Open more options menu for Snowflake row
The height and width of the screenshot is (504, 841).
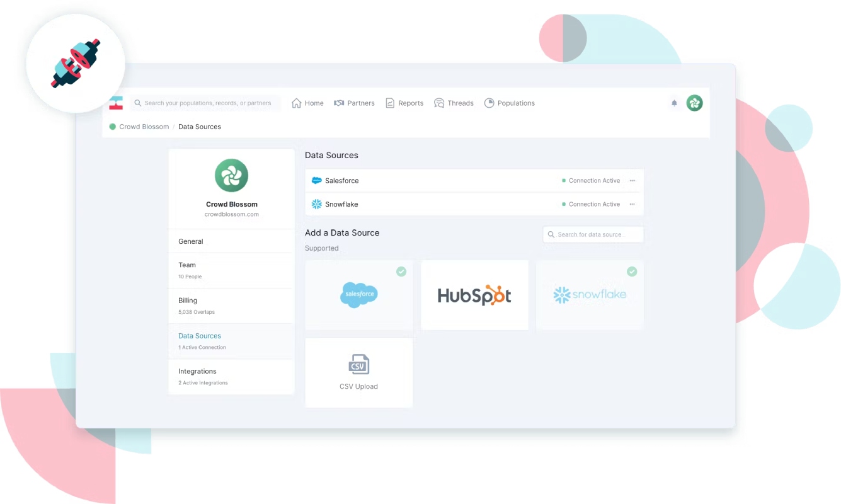pos(632,204)
